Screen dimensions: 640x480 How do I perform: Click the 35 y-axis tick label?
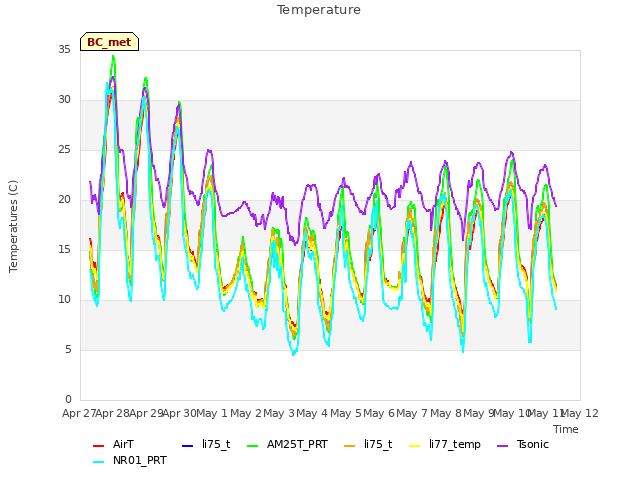pos(64,50)
